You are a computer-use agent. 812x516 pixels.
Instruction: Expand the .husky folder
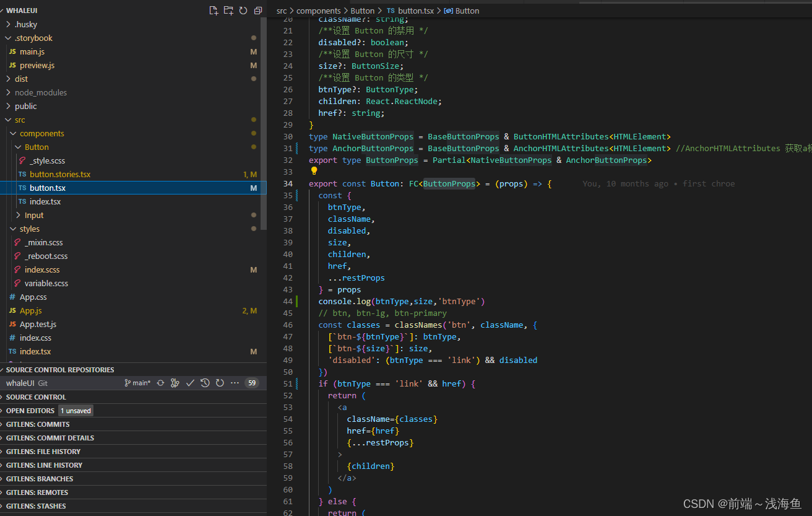pos(9,24)
